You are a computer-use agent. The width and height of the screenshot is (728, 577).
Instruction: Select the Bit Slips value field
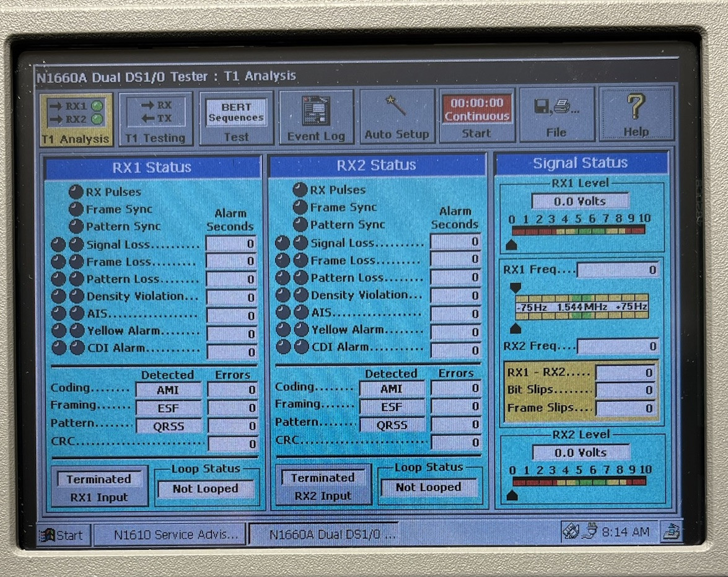point(625,390)
